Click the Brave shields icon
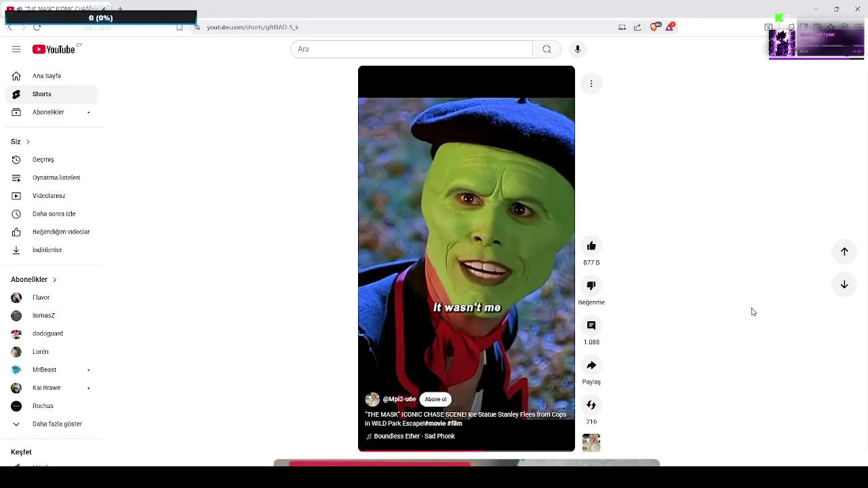This screenshot has width=868, height=488. [655, 26]
